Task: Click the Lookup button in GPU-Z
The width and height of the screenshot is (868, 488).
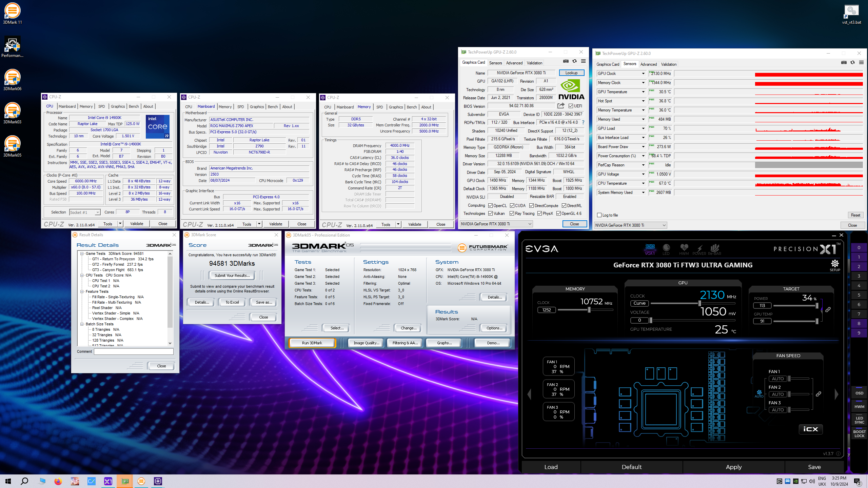Action: pos(571,73)
